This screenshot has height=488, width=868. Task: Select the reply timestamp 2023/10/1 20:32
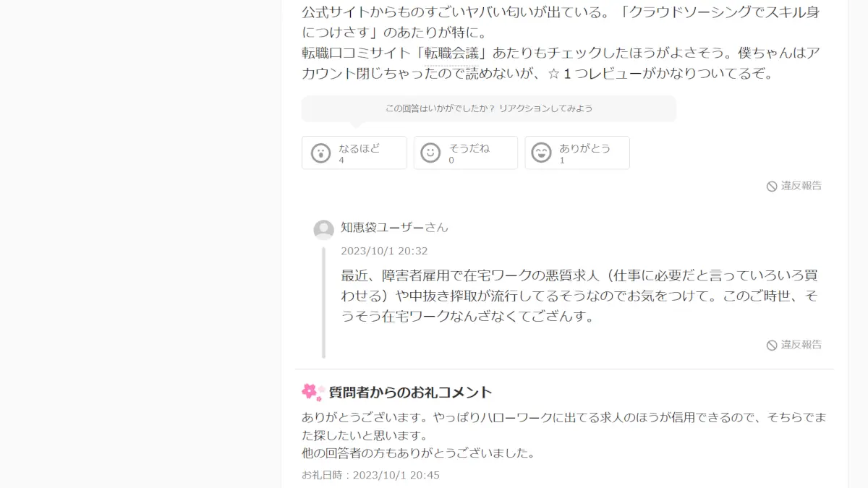click(x=384, y=251)
